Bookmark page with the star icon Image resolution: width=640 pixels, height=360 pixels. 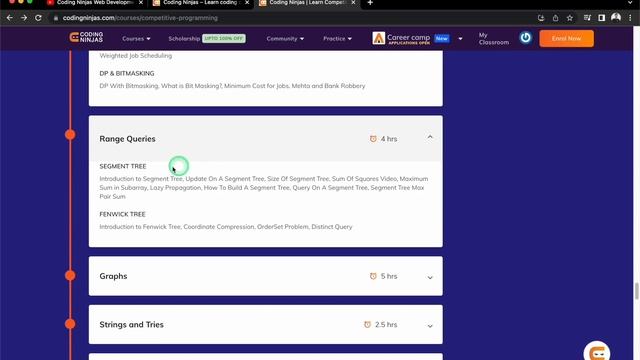click(570, 18)
